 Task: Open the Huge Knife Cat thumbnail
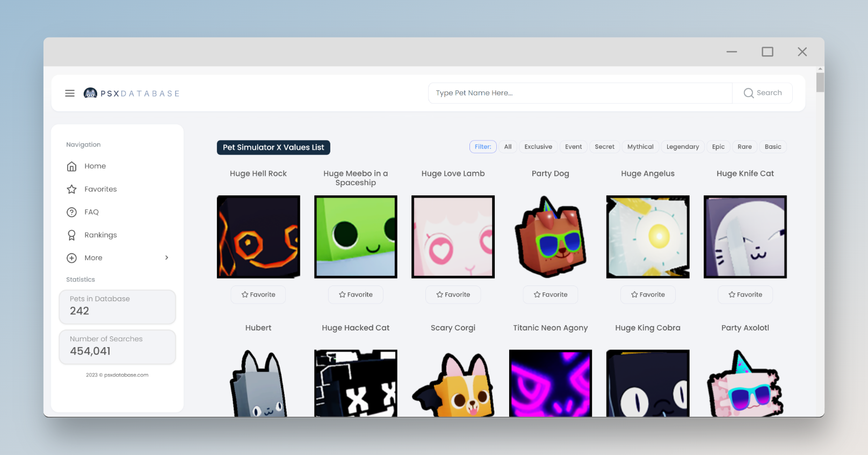746,237
